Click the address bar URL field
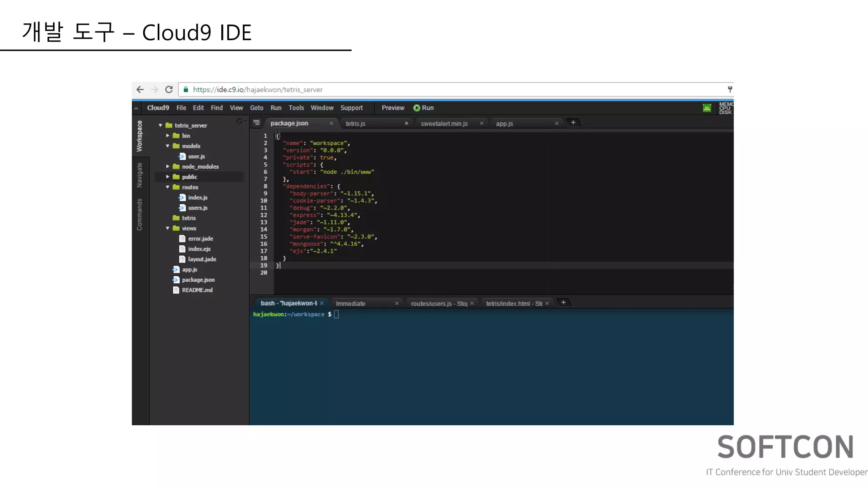This screenshot has height=488, width=868. coord(453,89)
